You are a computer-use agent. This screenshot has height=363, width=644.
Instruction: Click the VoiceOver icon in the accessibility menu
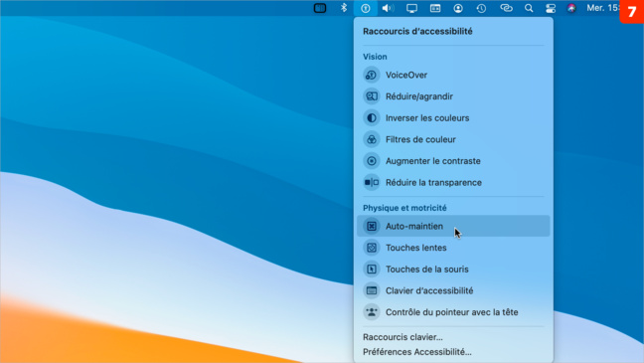372,75
